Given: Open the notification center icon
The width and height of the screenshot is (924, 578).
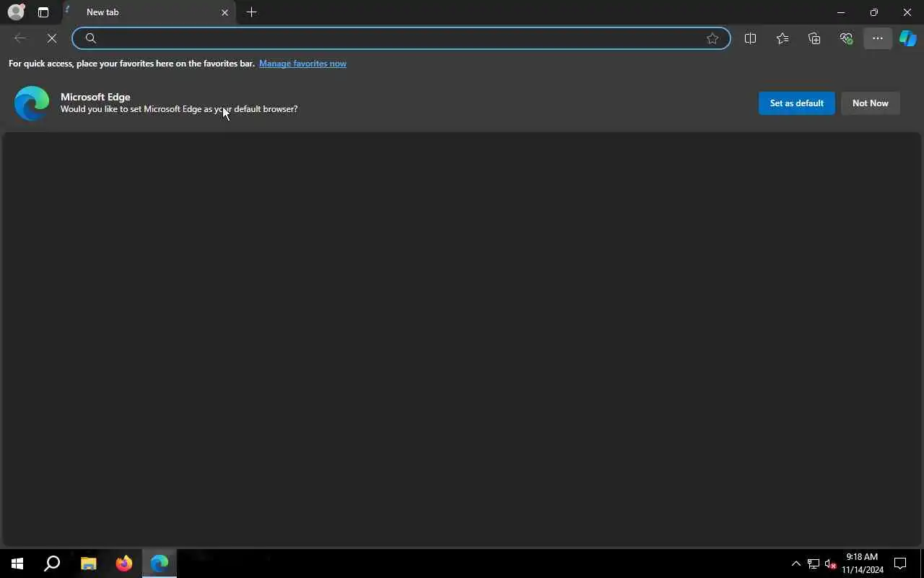Looking at the screenshot, I should click(x=900, y=564).
